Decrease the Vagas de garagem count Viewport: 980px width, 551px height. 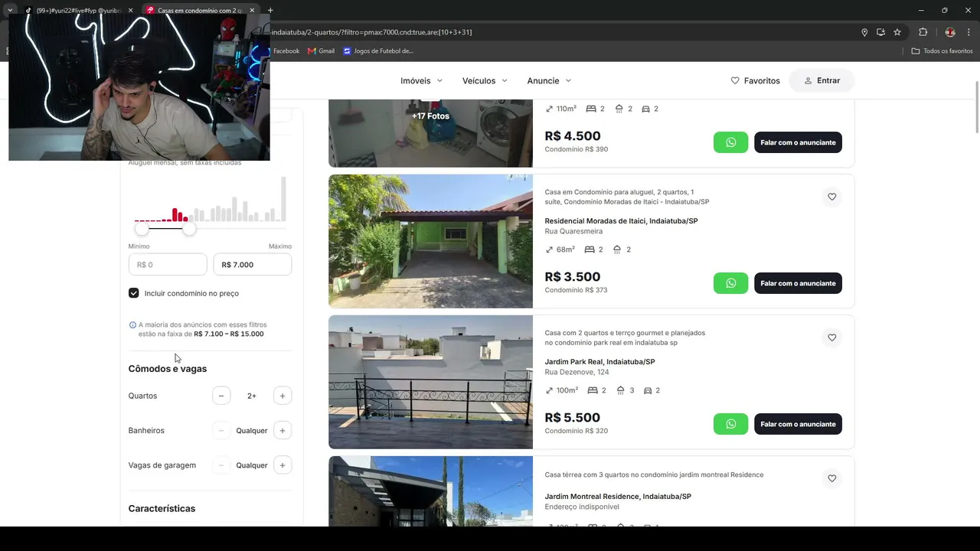click(x=221, y=465)
